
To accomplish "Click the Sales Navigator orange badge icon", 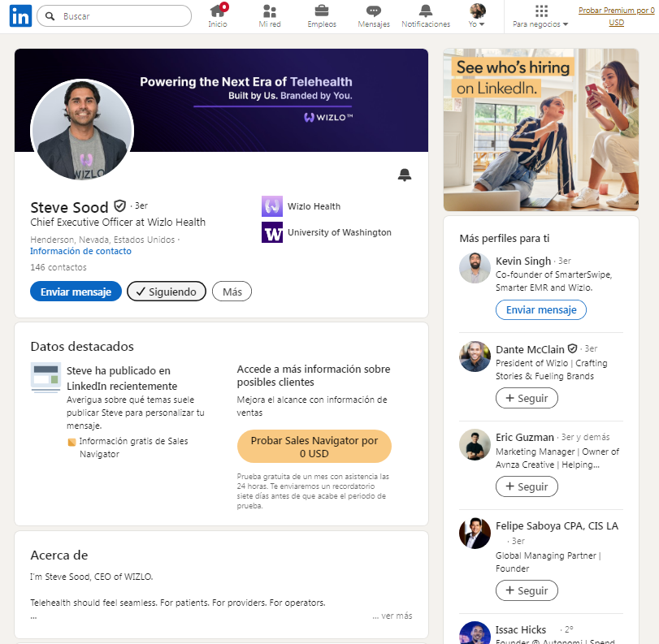I will pyautogui.click(x=72, y=442).
